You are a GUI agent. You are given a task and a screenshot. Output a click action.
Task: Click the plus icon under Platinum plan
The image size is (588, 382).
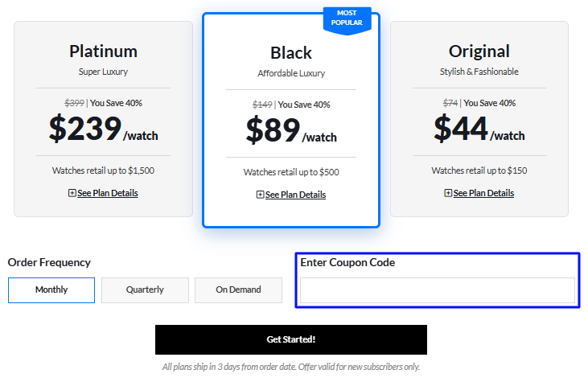pyautogui.click(x=72, y=193)
